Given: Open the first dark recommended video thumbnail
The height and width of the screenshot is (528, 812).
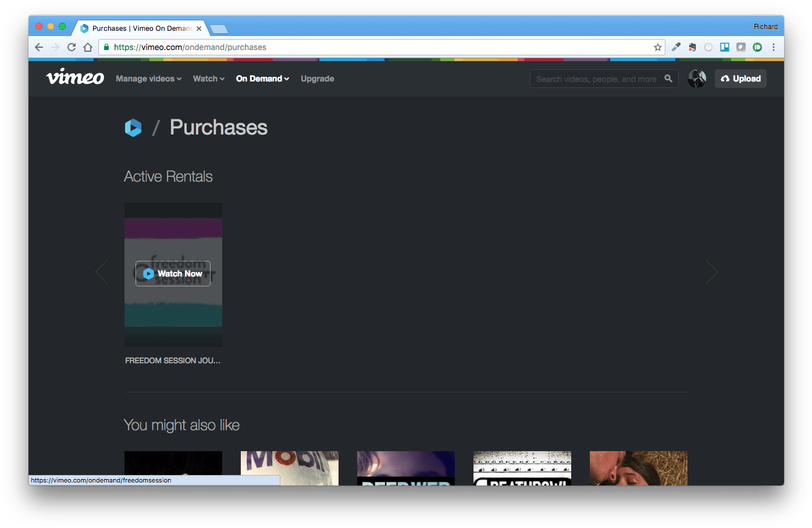Looking at the screenshot, I should click(173, 468).
